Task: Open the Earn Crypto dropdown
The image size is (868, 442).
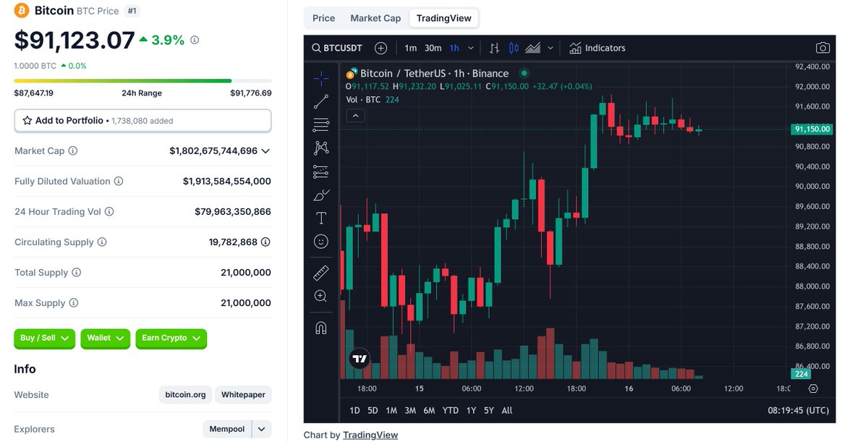Action: (171, 338)
